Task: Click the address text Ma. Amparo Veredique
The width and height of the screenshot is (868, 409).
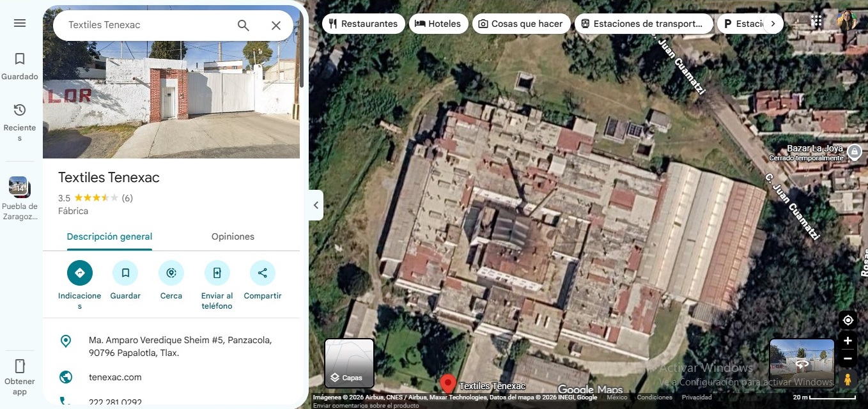Action: click(180, 346)
